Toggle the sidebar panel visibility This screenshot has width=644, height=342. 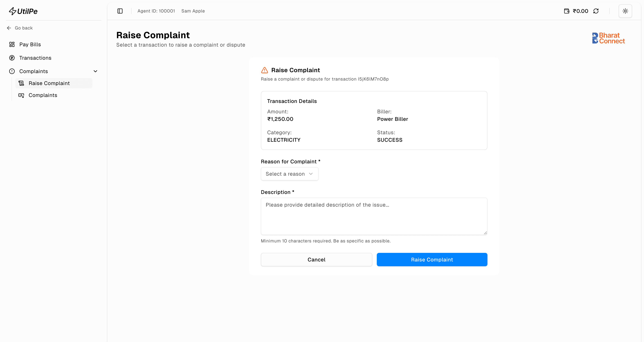[120, 11]
